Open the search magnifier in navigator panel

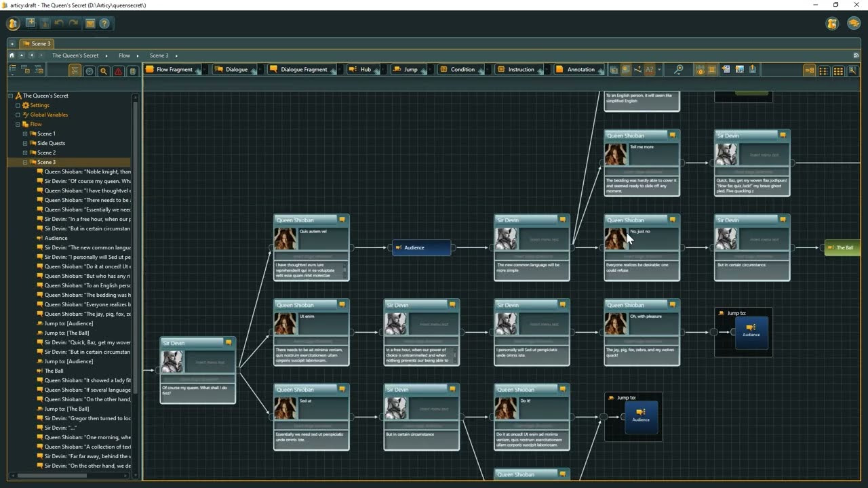[x=104, y=70]
